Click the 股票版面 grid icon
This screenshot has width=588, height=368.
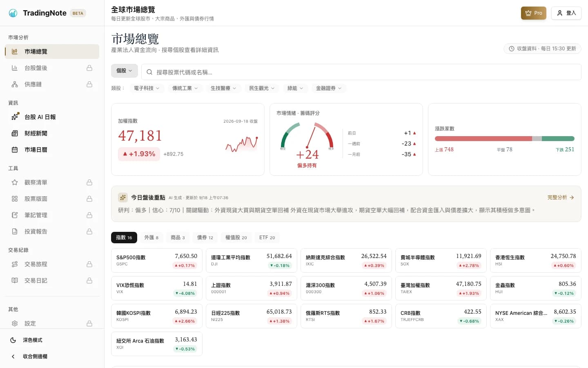pos(15,199)
